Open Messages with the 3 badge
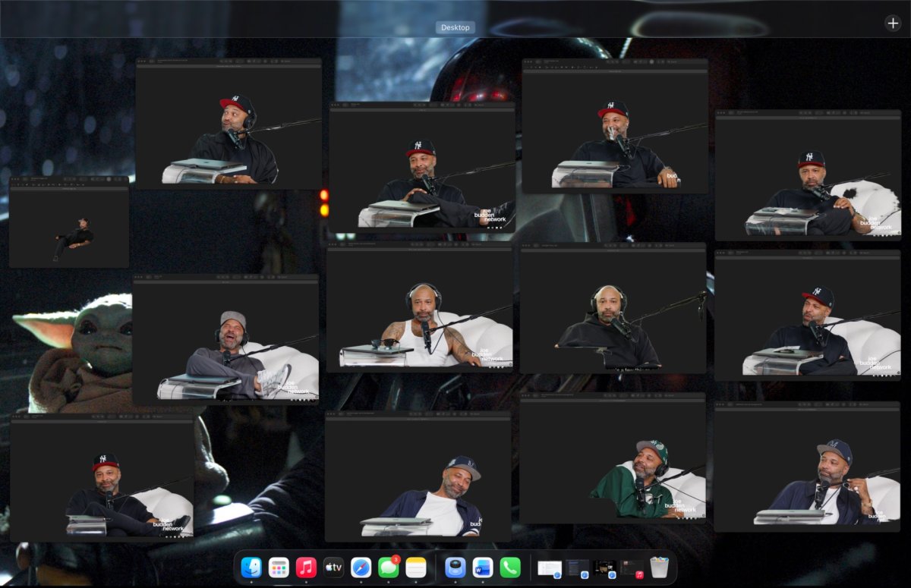The width and height of the screenshot is (911, 588). click(x=389, y=567)
